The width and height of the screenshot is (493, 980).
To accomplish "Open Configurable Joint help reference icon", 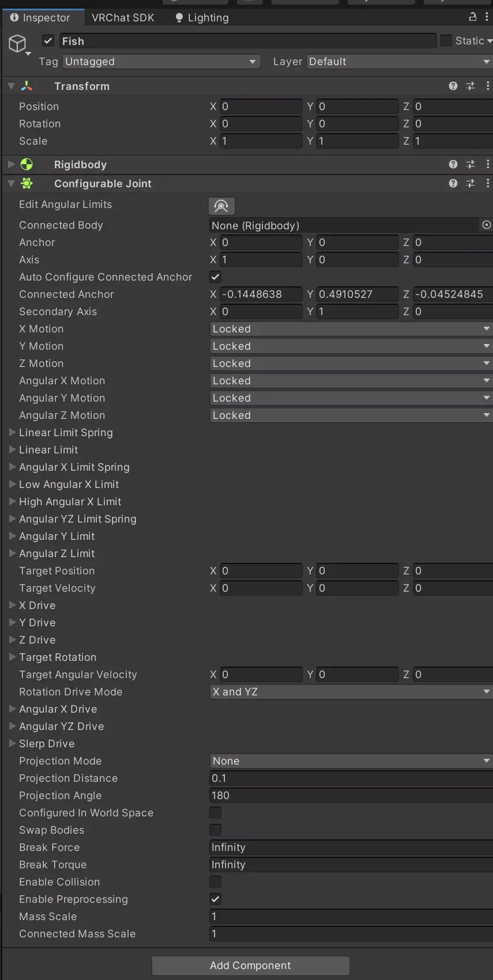I will pyautogui.click(x=453, y=183).
